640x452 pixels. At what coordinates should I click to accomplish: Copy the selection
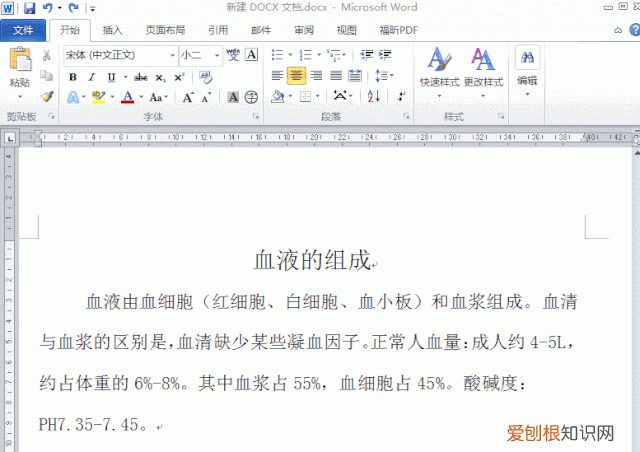coord(47,76)
